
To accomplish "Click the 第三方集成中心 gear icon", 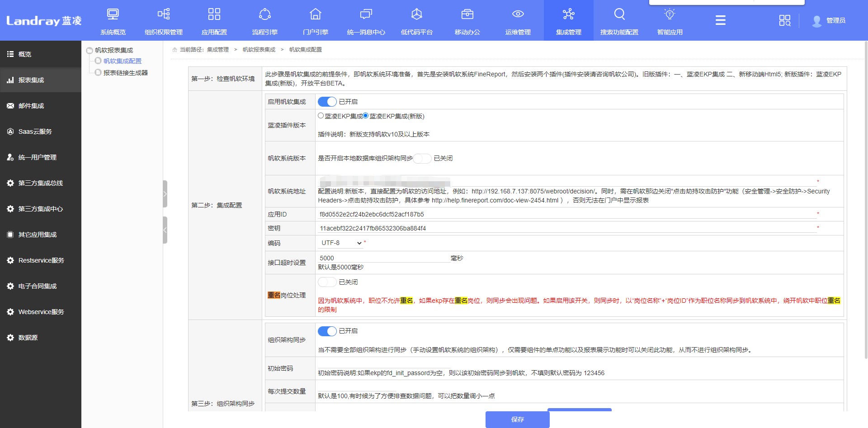I will tap(10, 209).
